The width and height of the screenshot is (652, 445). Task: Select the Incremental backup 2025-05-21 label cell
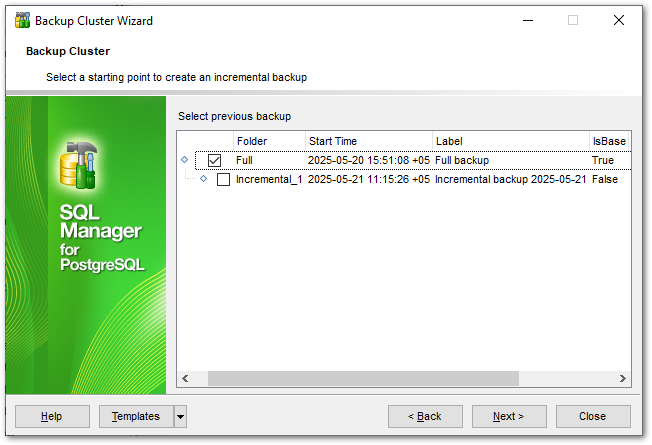pos(510,180)
